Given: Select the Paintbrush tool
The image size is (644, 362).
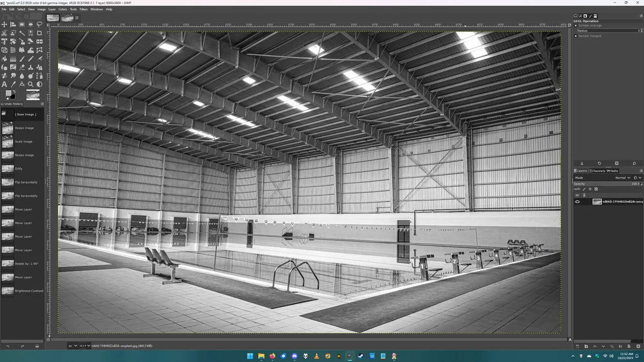Looking at the screenshot, I should click(x=21, y=58).
